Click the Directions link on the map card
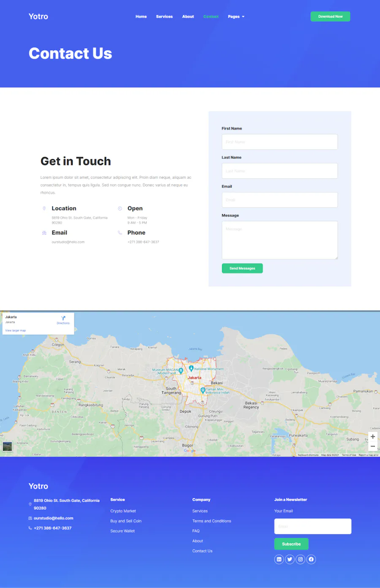 63,323
